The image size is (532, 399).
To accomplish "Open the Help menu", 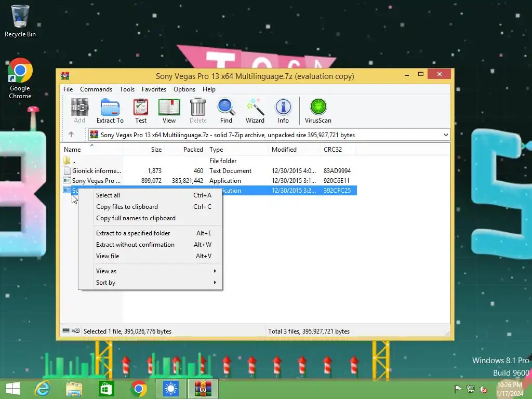I will click(209, 89).
